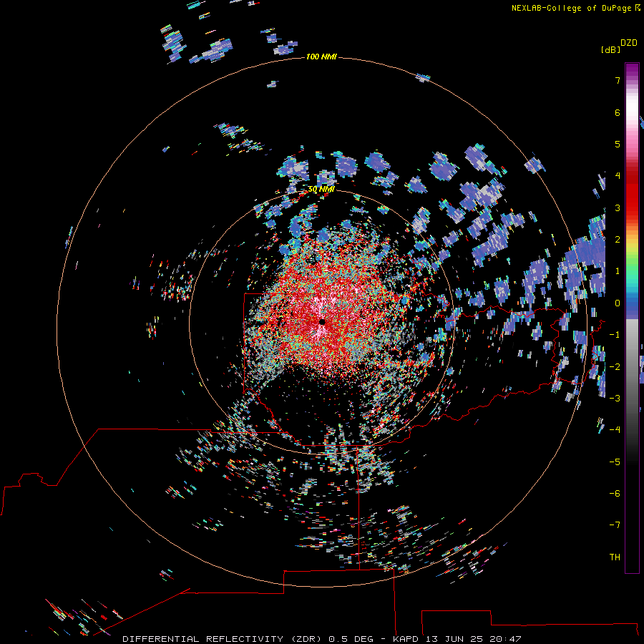Image resolution: width=644 pixels, height=644 pixels.
Task: Click the '4' value on the color scale
Action: 618,176
